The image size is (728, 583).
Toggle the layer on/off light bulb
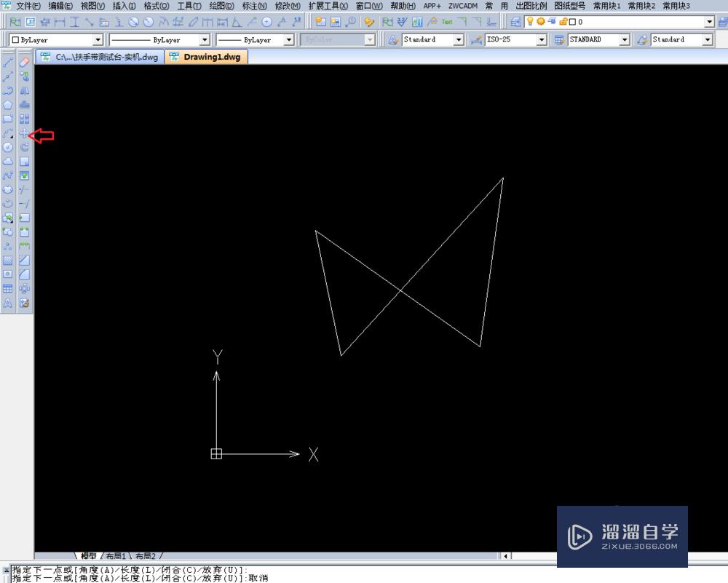pyautogui.click(x=529, y=23)
